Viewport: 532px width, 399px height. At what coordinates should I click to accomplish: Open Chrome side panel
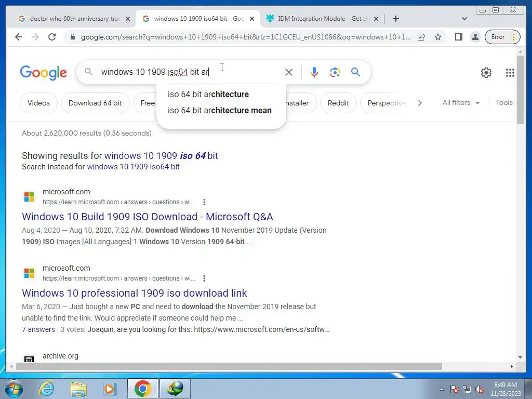point(458,37)
